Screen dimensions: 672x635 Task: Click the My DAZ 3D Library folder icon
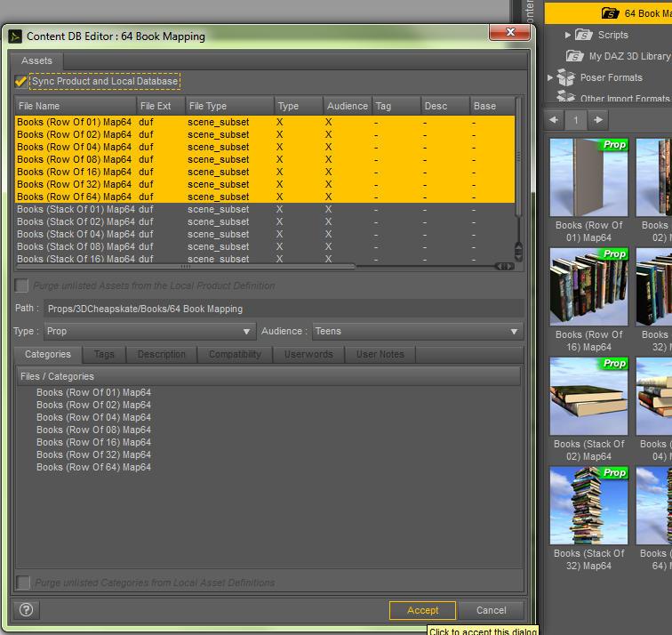coord(575,56)
